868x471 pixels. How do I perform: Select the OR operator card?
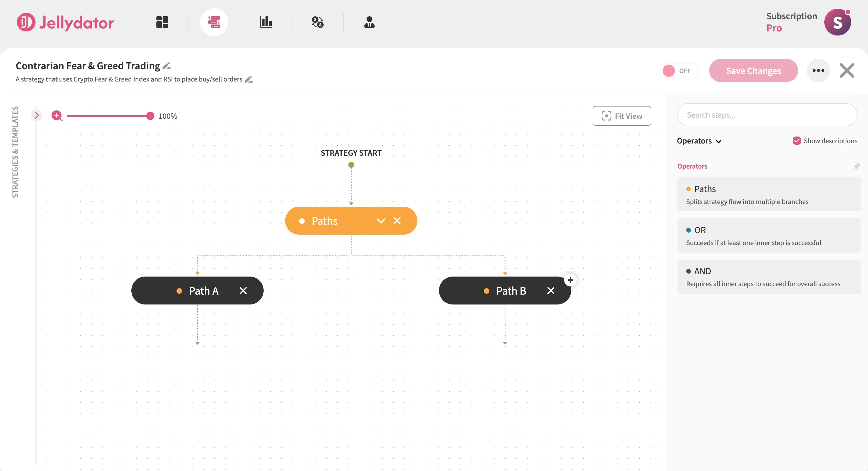tap(769, 236)
